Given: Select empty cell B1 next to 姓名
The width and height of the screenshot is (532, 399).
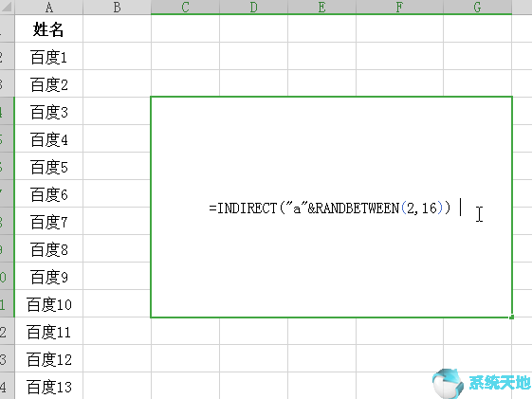Looking at the screenshot, I should (x=117, y=28).
